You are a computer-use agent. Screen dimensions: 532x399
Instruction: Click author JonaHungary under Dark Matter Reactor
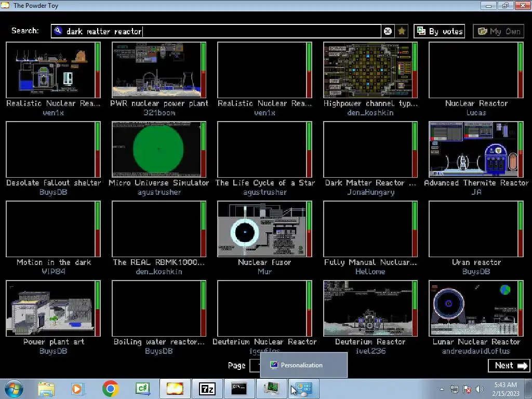[370, 192]
